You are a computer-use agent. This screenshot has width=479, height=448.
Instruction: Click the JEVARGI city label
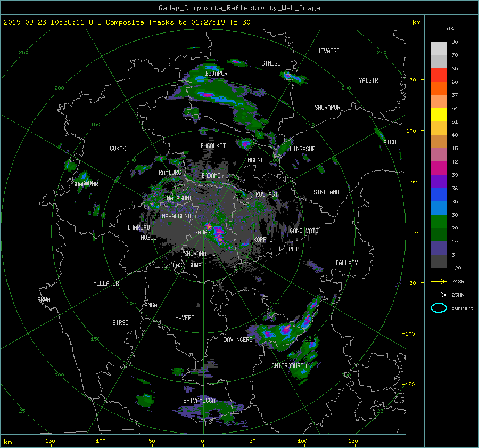328,51
